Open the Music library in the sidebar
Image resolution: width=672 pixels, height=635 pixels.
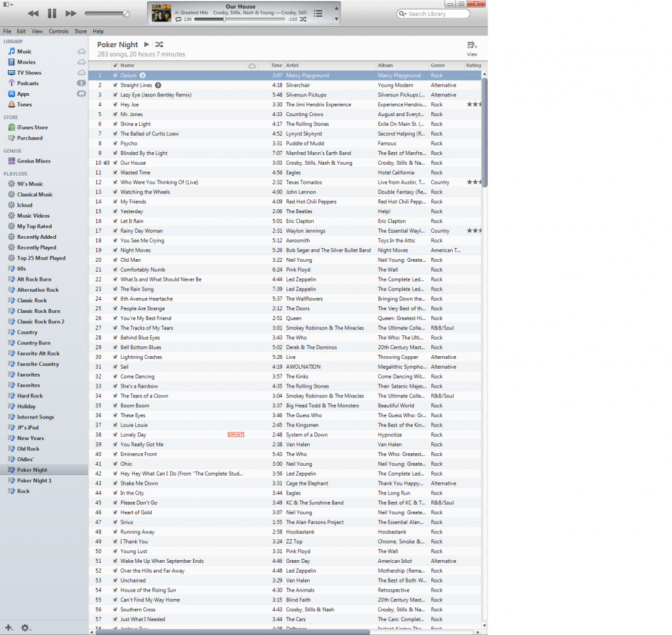click(x=24, y=51)
